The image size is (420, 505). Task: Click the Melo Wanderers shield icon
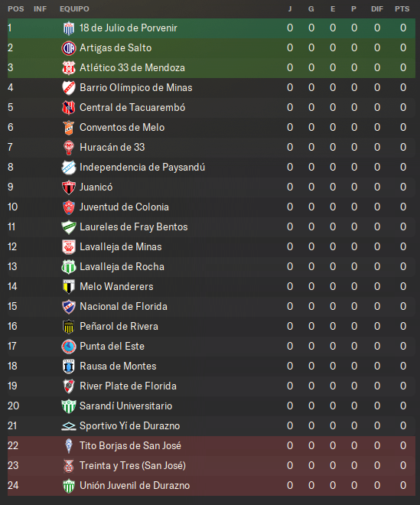pos(69,287)
